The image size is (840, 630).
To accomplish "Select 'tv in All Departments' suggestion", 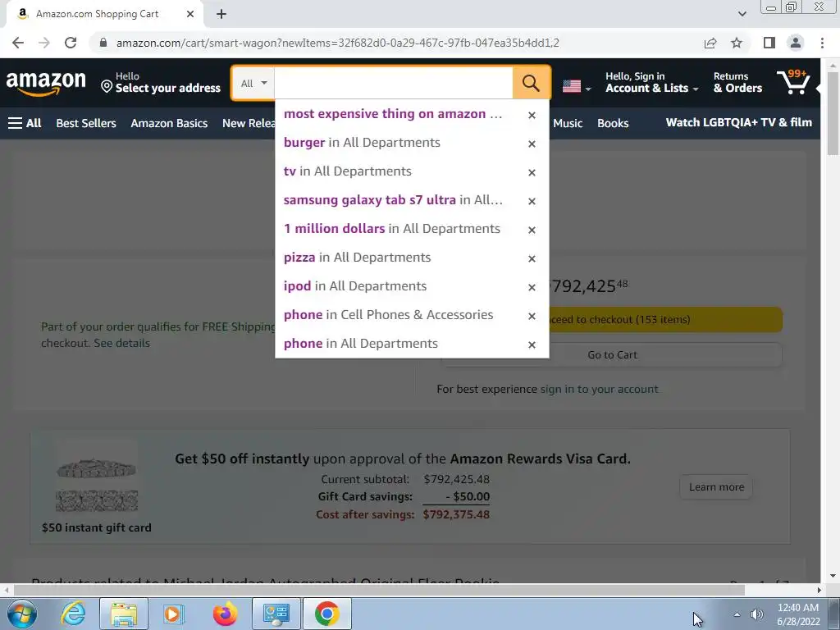I will [348, 171].
